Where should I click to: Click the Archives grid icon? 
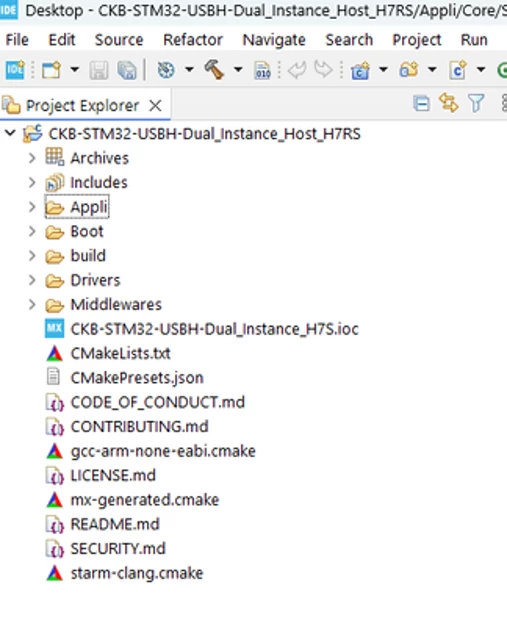(54, 157)
